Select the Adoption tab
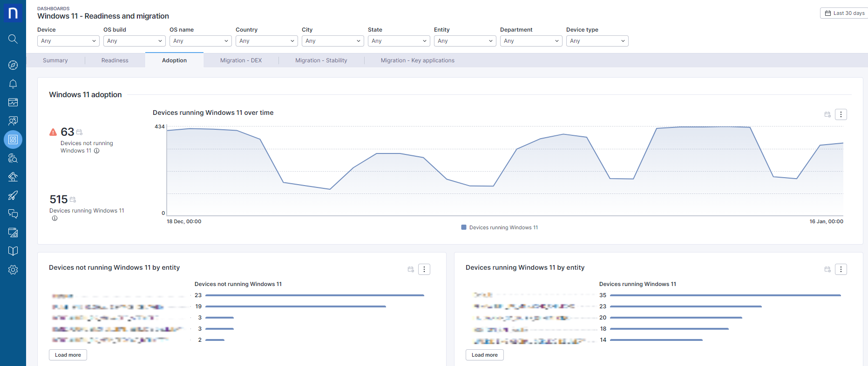 175,60
